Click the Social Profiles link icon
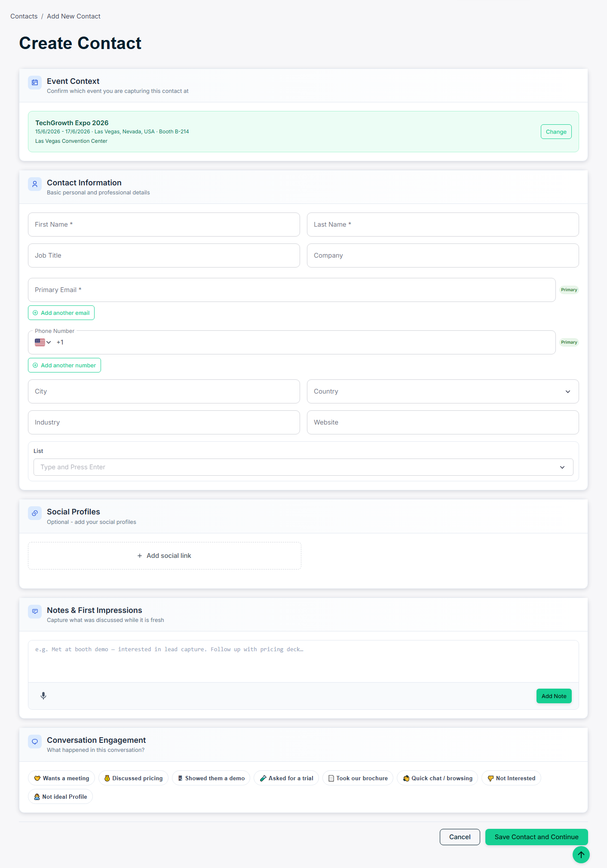This screenshot has width=607, height=868. coord(35,513)
